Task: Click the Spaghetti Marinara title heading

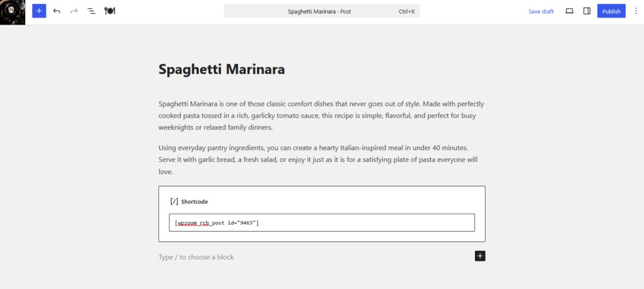Action: 222,69
